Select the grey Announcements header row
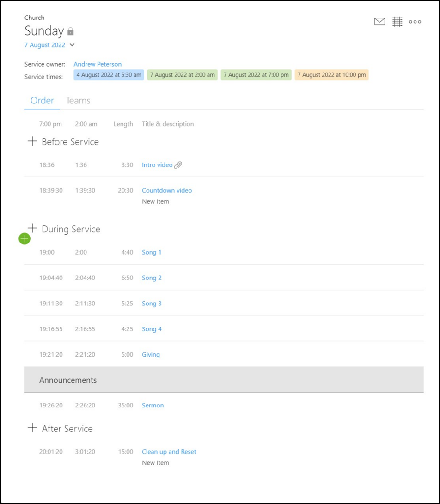Image resolution: width=440 pixels, height=504 pixels. (x=224, y=380)
